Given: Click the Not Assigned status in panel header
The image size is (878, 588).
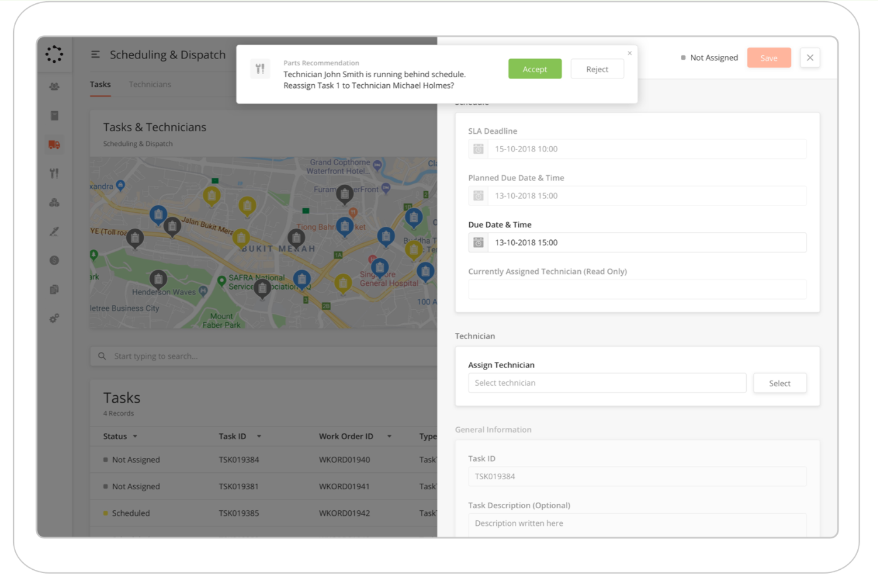Looking at the screenshot, I should [710, 58].
